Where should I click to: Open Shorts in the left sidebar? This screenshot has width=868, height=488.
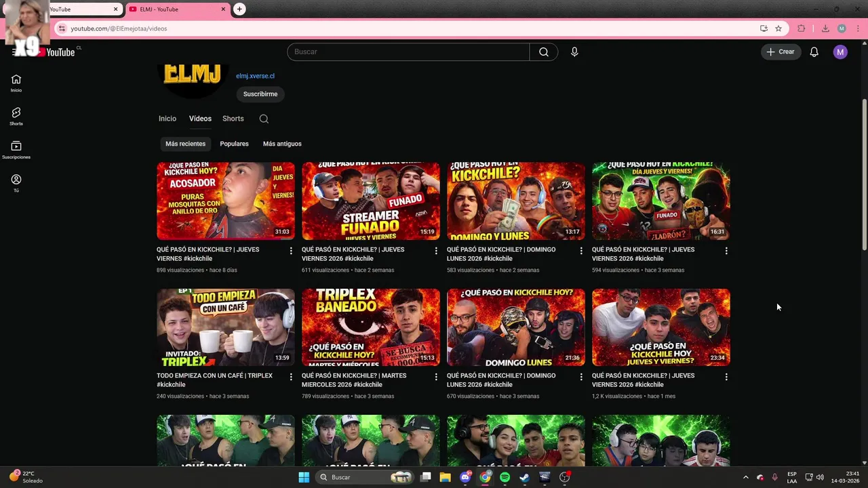[16, 116]
